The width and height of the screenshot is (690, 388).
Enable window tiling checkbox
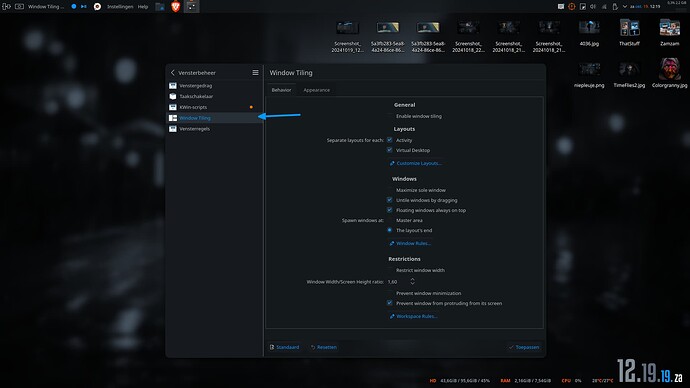click(x=389, y=116)
